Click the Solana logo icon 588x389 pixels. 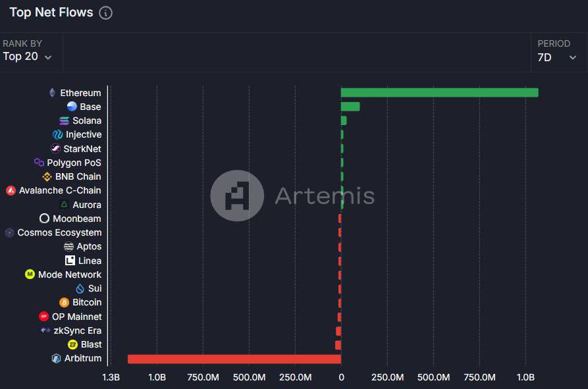tap(64, 120)
